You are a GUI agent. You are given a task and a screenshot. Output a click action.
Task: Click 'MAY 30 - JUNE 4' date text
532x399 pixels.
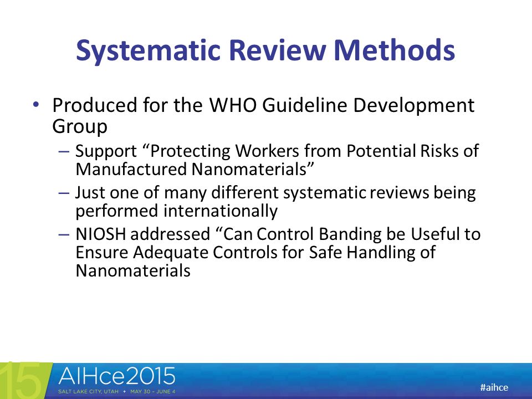click(153, 392)
